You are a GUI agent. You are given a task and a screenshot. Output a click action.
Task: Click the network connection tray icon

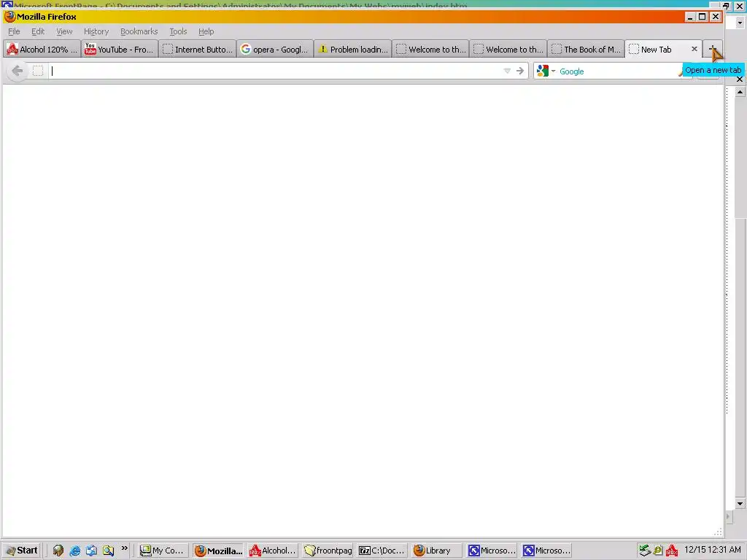tap(645, 551)
